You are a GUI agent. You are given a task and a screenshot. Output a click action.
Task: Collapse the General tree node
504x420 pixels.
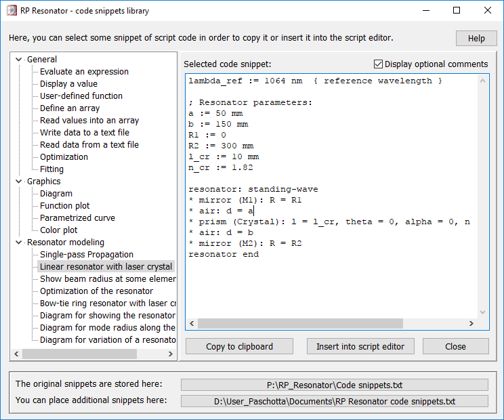(19, 60)
